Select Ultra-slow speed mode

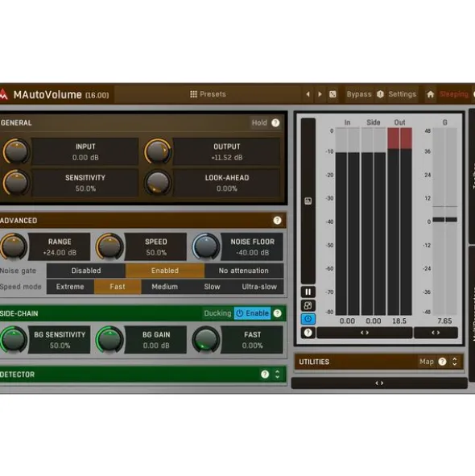pyautogui.click(x=259, y=287)
